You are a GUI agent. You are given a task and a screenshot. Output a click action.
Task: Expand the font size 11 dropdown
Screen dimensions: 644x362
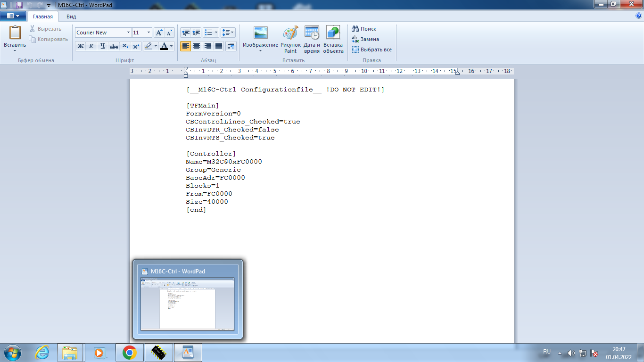coord(149,33)
